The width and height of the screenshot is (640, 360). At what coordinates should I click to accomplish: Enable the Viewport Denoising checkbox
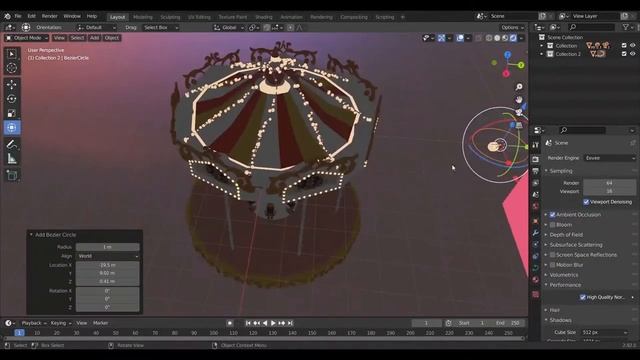tap(586, 202)
